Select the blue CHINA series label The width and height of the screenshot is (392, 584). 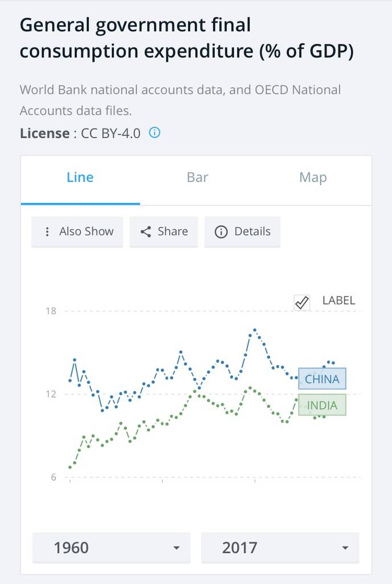click(x=322, y=379)
